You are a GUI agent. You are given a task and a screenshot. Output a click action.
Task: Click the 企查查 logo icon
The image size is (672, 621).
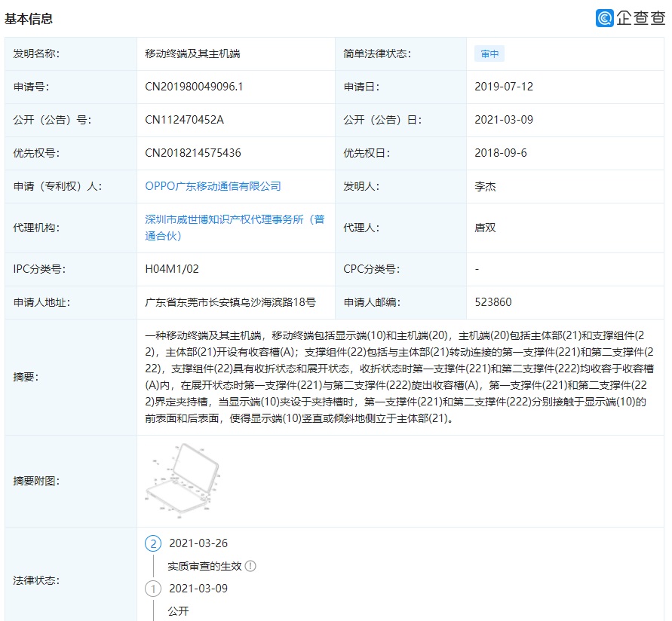pyautogui.click(x=605, y=18)
